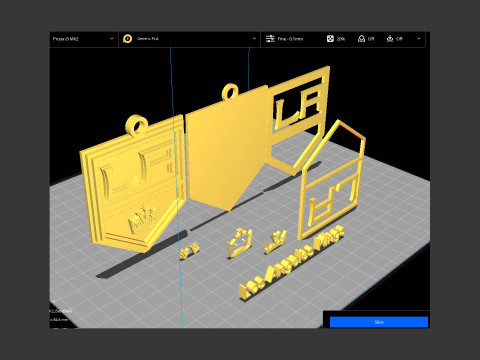Open the Prusa i3 Mk2 printer dropdown
480x360 pixels.
(83, 39)
